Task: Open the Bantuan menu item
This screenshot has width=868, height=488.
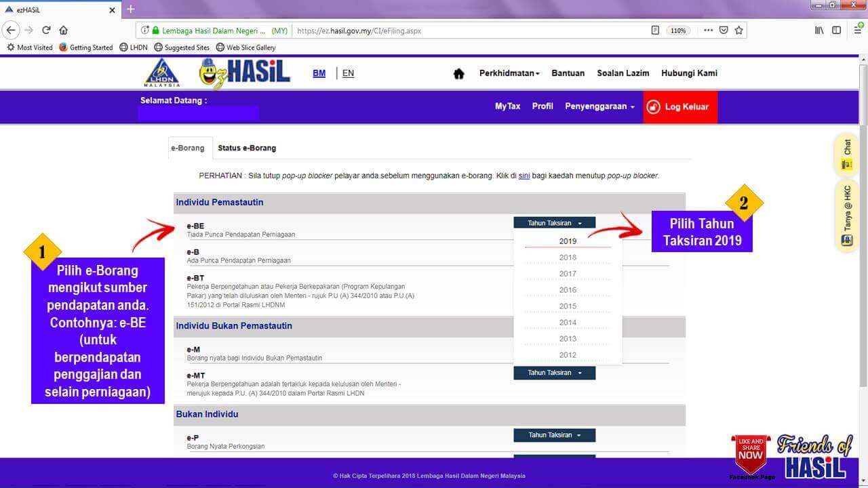Action: (x=568, y=73)
